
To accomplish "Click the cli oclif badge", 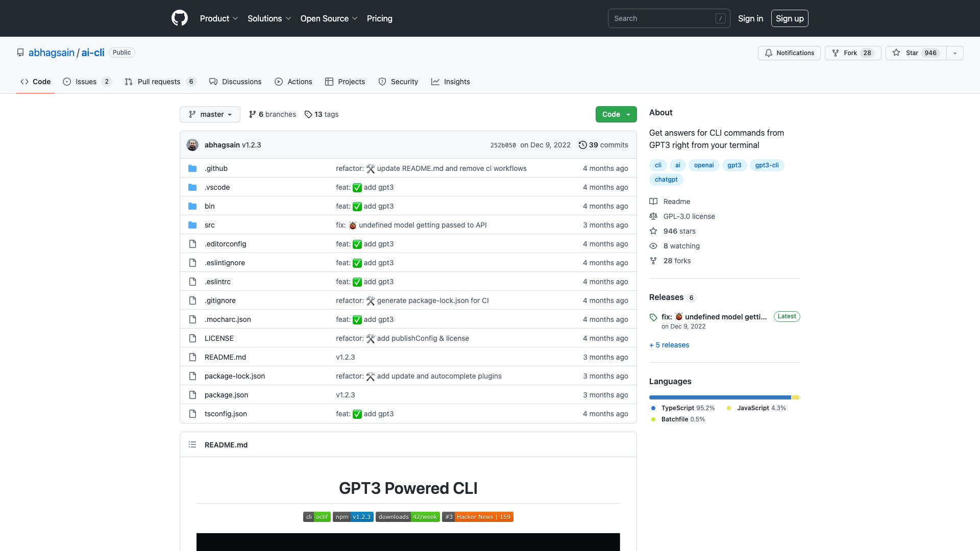I will click(x=317, y=517).
